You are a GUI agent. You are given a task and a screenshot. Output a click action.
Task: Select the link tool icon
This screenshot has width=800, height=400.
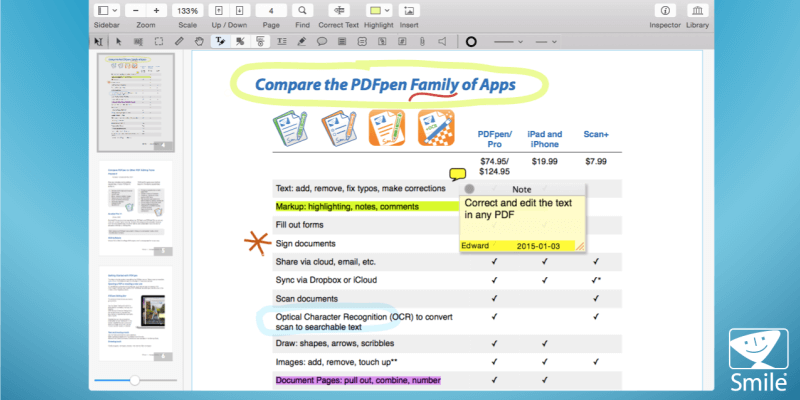[382, 42]
